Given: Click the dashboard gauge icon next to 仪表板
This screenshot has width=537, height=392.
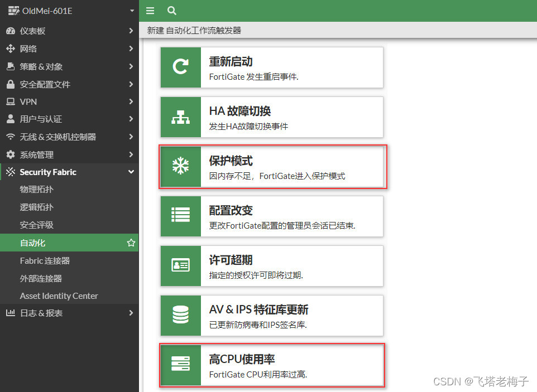Looking at the screenshot, I should 11,31.
